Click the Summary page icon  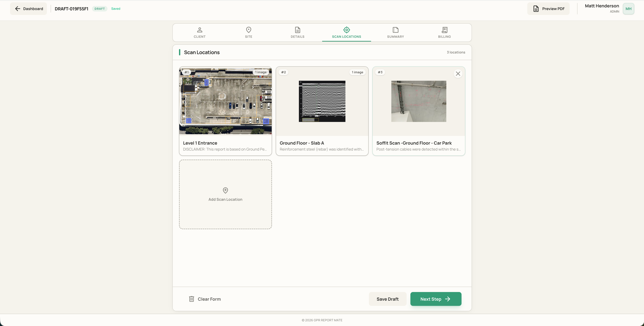tap(395, 30)
